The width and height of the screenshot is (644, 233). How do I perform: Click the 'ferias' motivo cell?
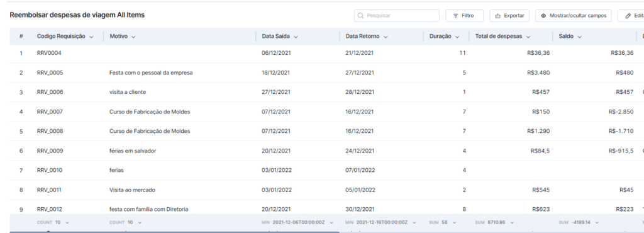pyautogui.click(x=116, y=170)
